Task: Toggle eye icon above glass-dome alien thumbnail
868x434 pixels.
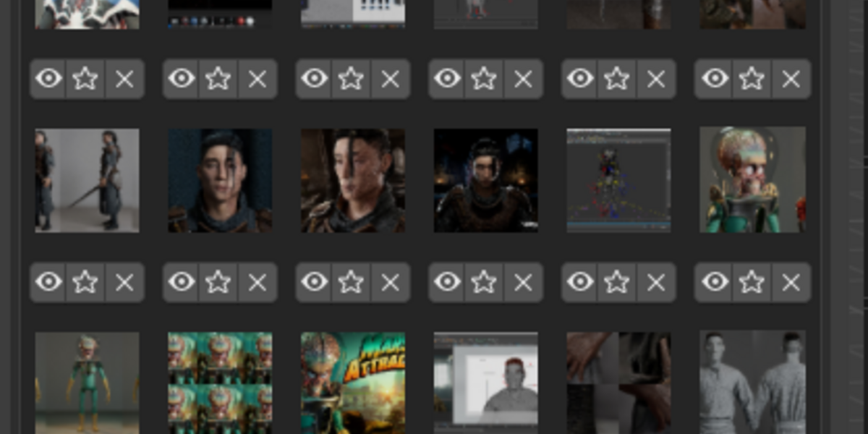Action: click(x=715, y=79)
